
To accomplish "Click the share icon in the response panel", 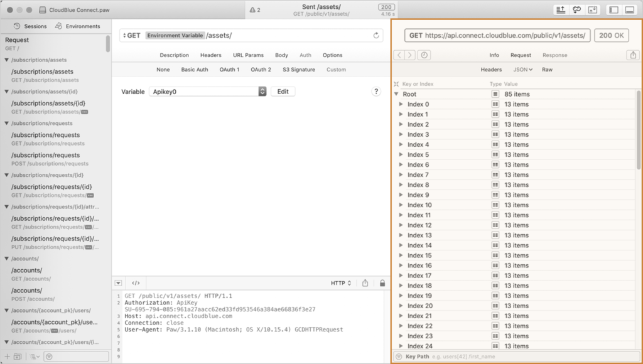I will point(633,55).
